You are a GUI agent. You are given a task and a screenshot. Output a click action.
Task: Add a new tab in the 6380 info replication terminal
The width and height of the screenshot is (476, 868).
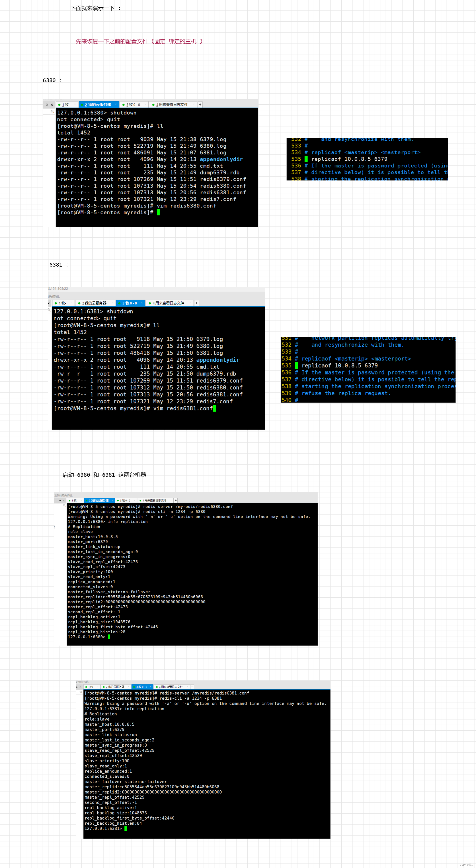pos(176,501)
